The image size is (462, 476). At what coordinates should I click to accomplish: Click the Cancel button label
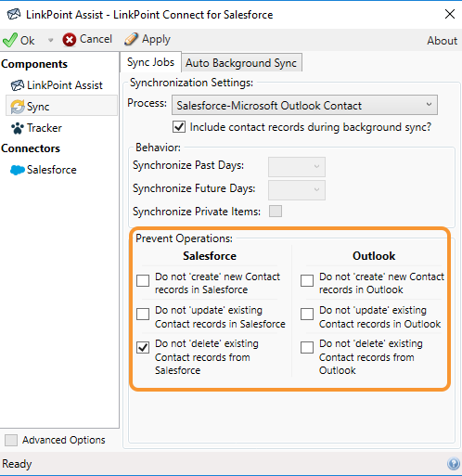pos(96,39)
